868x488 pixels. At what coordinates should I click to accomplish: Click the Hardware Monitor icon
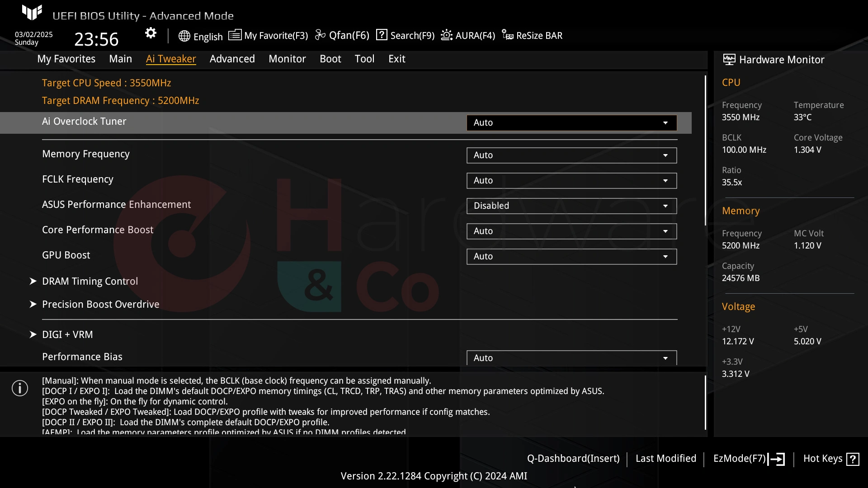(729, 59)
